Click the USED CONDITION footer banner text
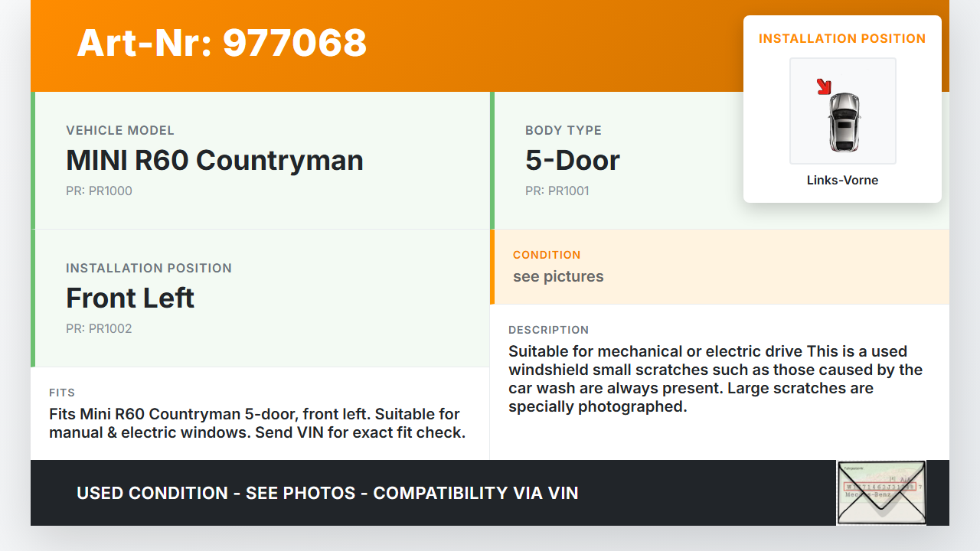Viewport: 980px width, 551px height. pos(327,493)
